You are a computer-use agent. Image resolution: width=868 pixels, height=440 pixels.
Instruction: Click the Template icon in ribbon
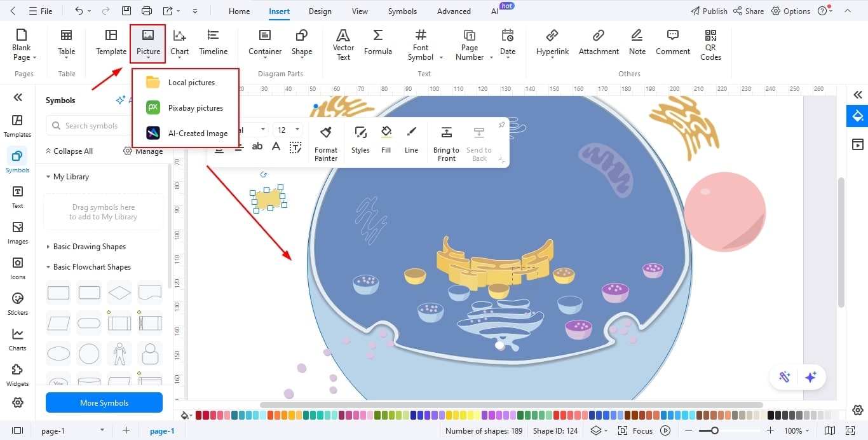point(111,43)
